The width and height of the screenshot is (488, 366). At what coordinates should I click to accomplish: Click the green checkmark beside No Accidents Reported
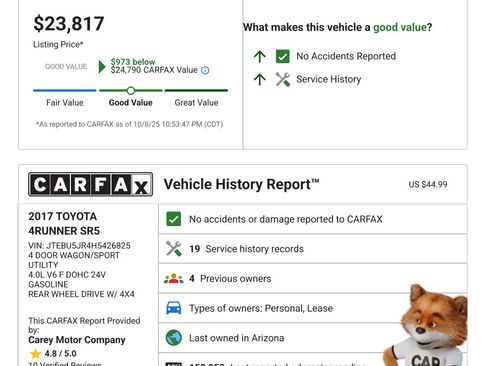tap(283, 56)
